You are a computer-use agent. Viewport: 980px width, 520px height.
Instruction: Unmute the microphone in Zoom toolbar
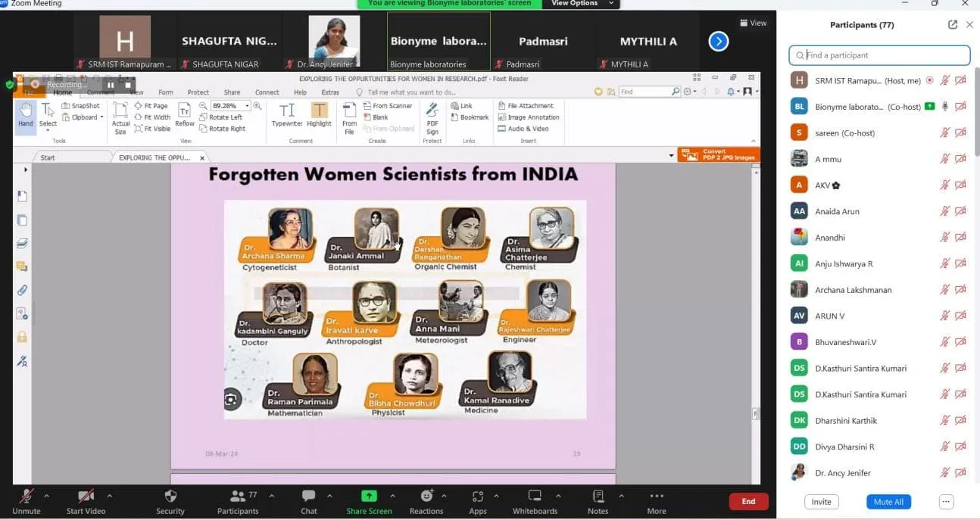coord(26,501)
